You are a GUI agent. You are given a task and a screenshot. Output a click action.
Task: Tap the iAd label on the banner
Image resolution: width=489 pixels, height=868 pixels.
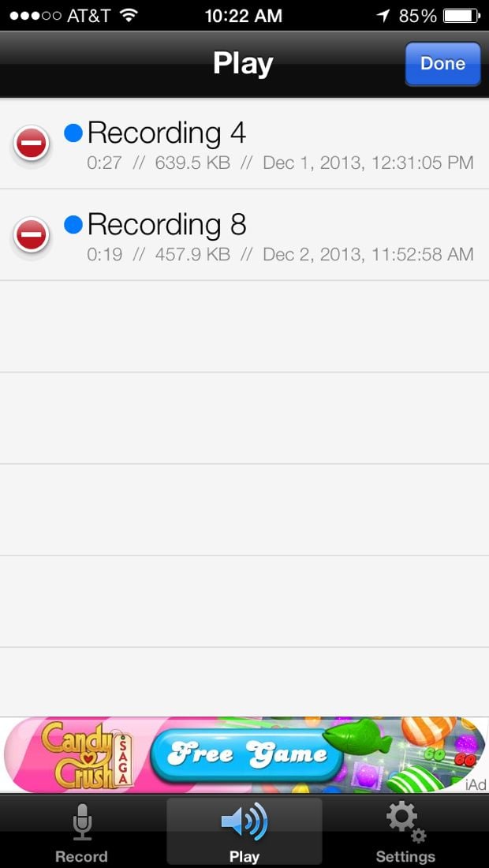(x=475, y=784)
